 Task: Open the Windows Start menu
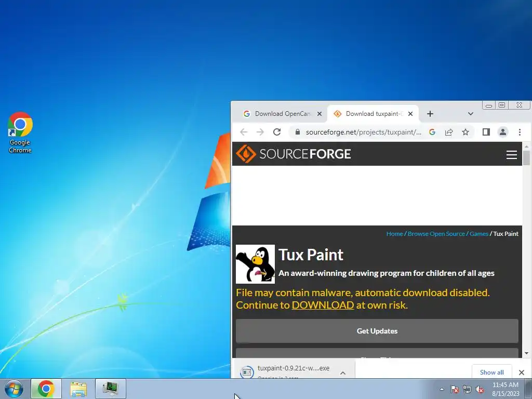14,389
